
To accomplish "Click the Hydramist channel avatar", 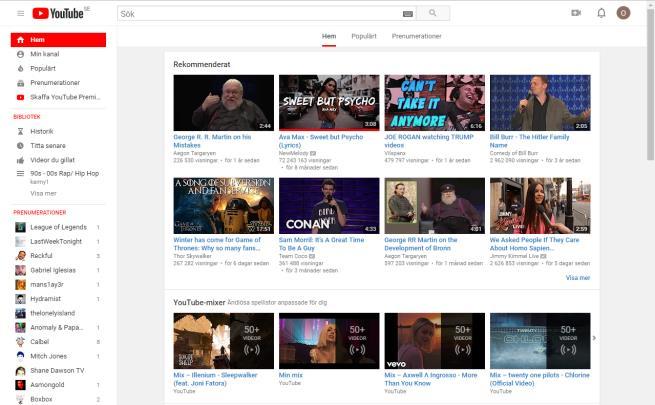I will click(x=20, y=299).
